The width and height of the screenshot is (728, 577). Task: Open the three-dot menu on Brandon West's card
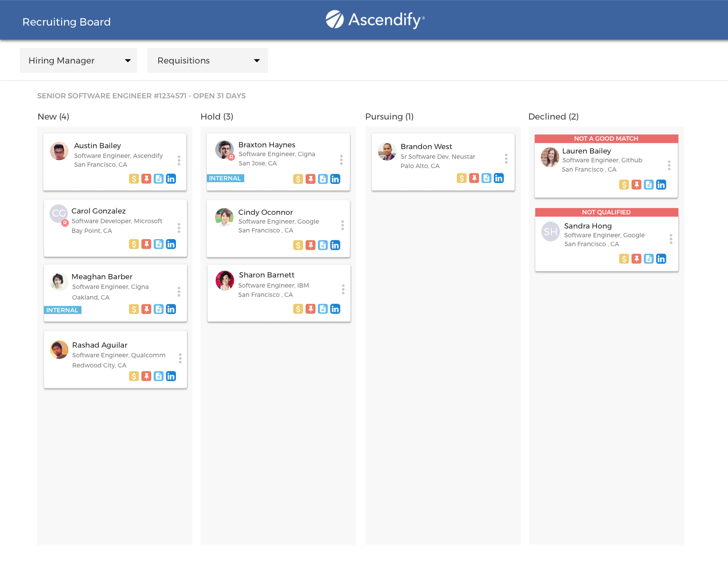[x=506, y=158]
